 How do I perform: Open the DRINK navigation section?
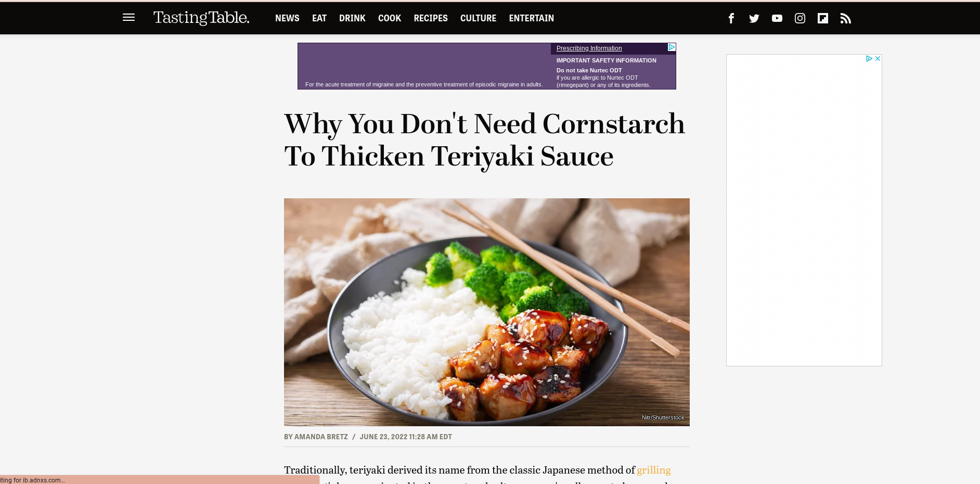tap(352, 18)
